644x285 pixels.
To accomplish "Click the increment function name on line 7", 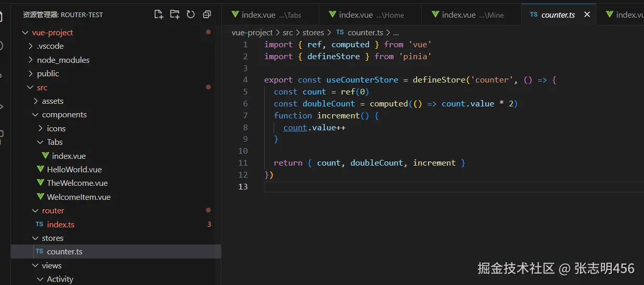I will 338,115.
